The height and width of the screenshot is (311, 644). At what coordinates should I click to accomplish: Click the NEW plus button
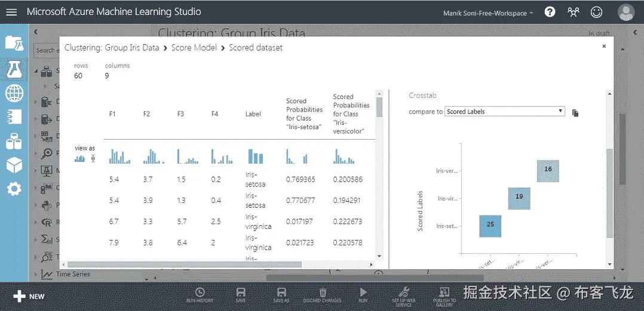point(28,296)
